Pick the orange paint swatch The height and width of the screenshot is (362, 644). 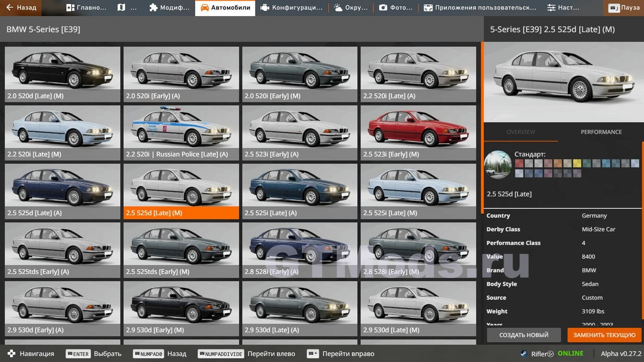(x=557, y=163)
